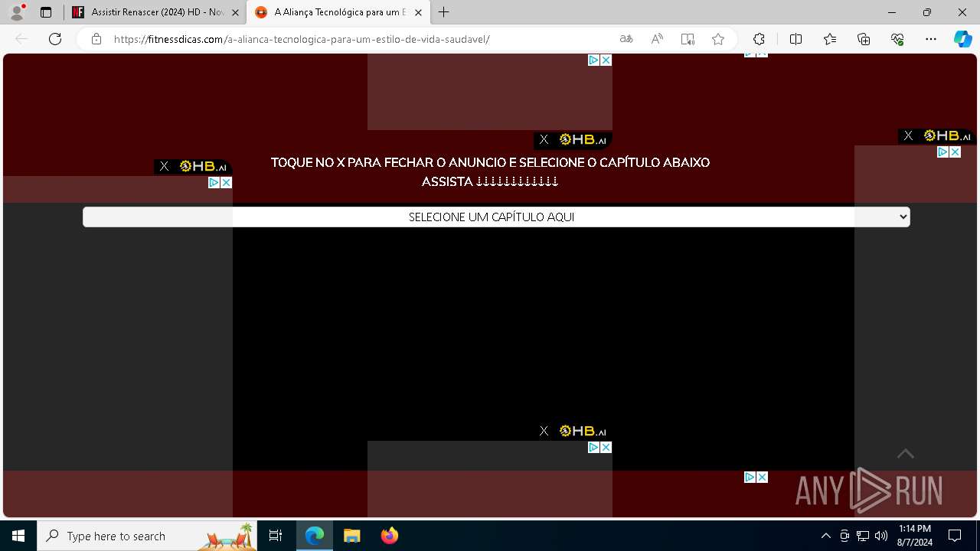Click the address bar URL
980x551 pixels.
[x=302, y=39]
